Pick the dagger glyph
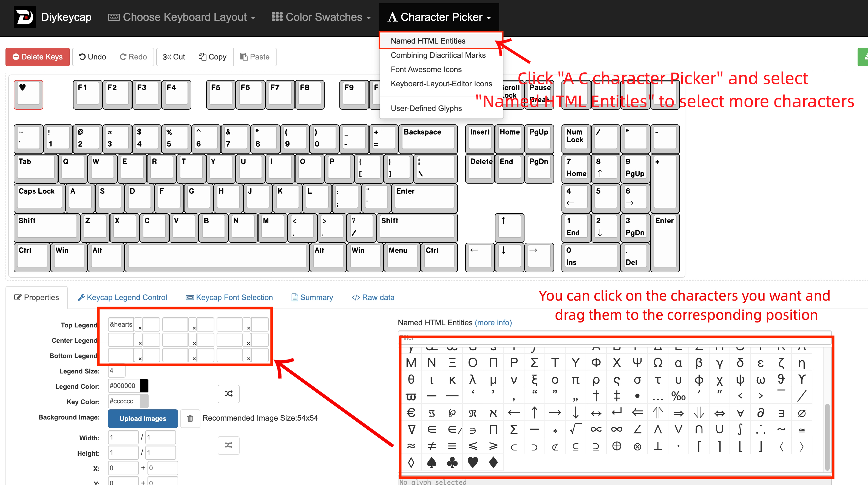Image resolution: width=868 pixels, height=485 pixels. [596, 396]
